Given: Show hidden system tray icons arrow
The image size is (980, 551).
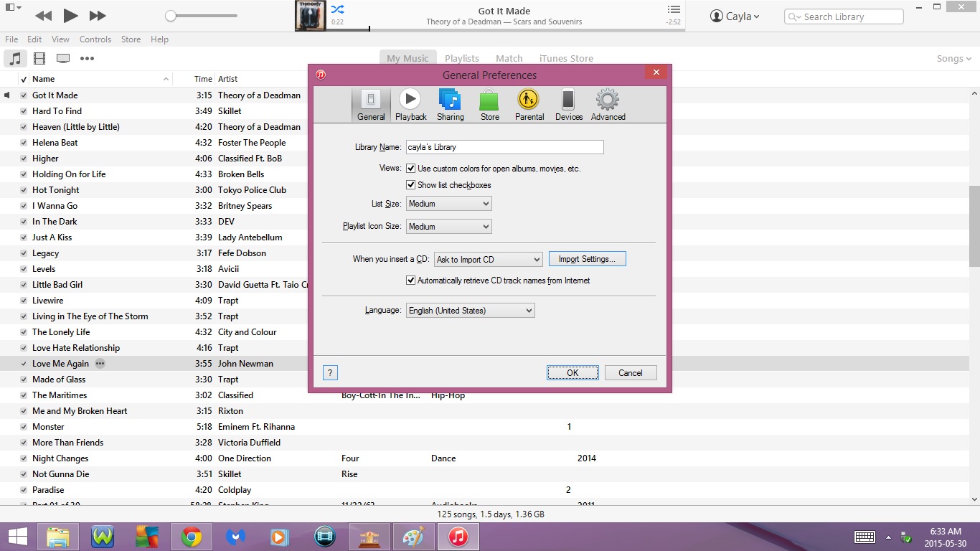Looking at the screenshot, I should [x=888, y=537].
